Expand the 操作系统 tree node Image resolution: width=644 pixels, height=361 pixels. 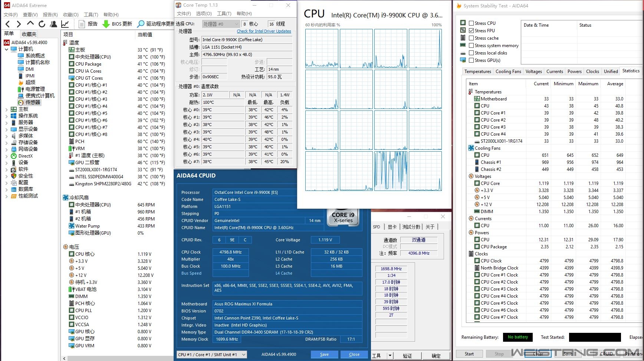6,116
